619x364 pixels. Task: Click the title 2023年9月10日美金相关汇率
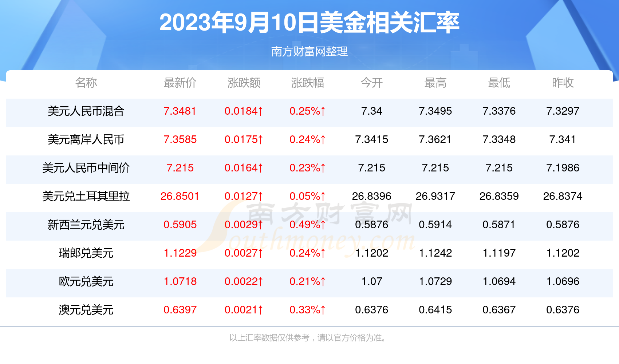pos(309,23)
